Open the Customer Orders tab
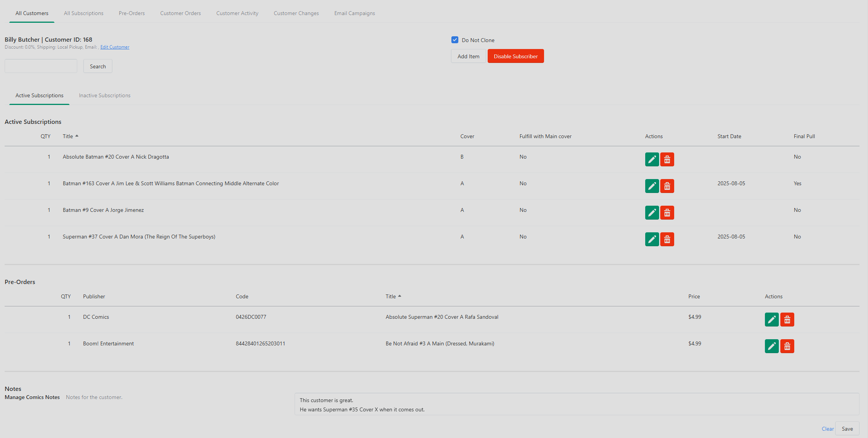 (180, 13)
